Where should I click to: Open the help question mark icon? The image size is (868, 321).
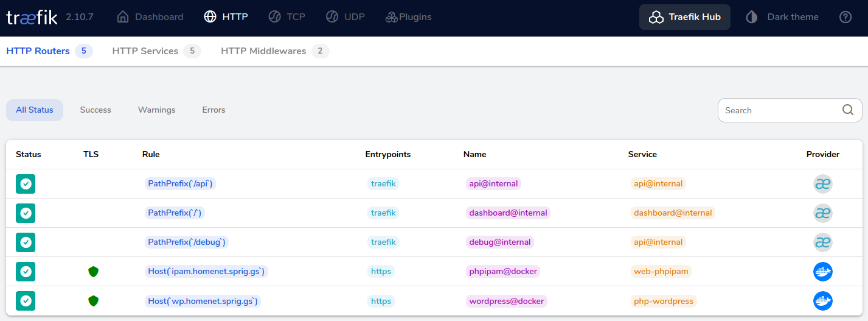[845, 17]
